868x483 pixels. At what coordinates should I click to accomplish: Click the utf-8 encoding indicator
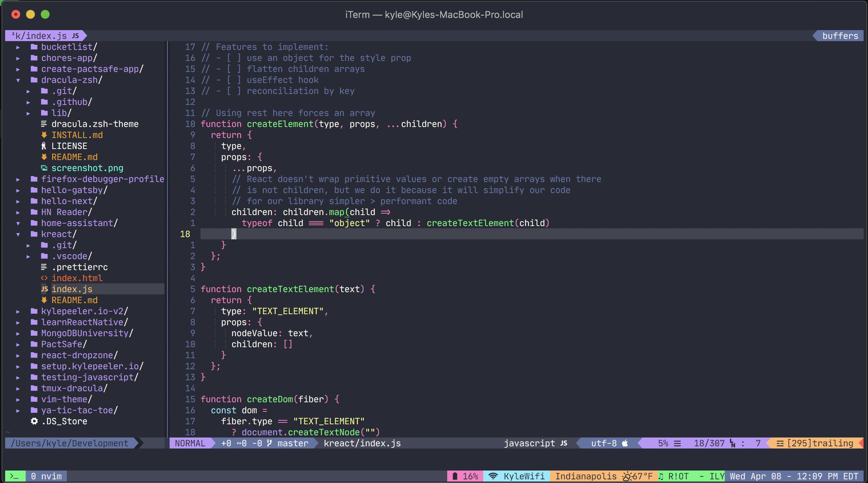click(x=604, y=443)
